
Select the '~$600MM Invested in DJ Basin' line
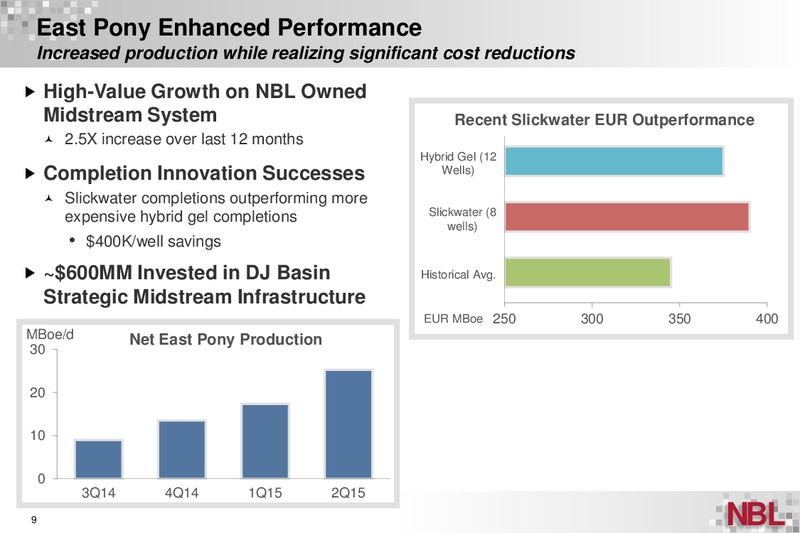tap(187, 272)
